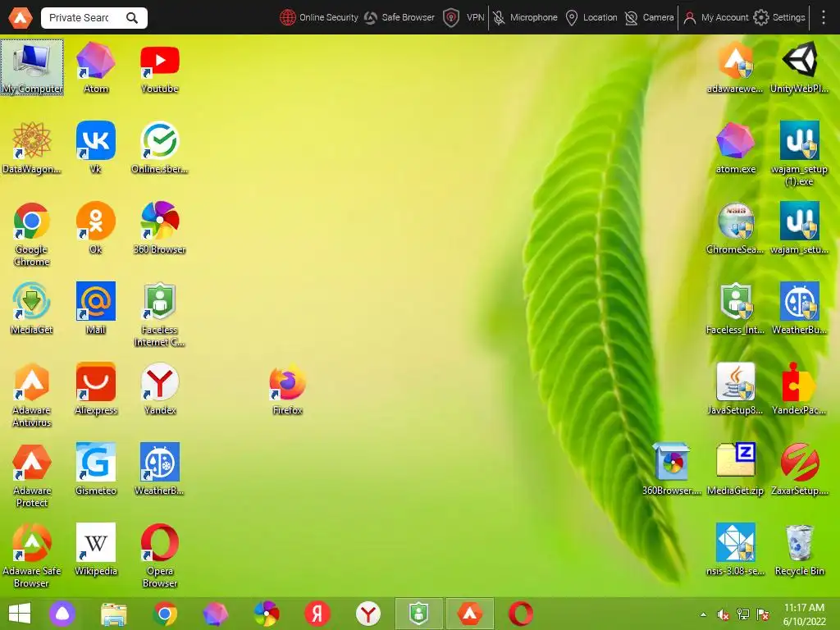Open the taskbar clock and date
This screenshot has height=630, width=840.
(804, 614)
